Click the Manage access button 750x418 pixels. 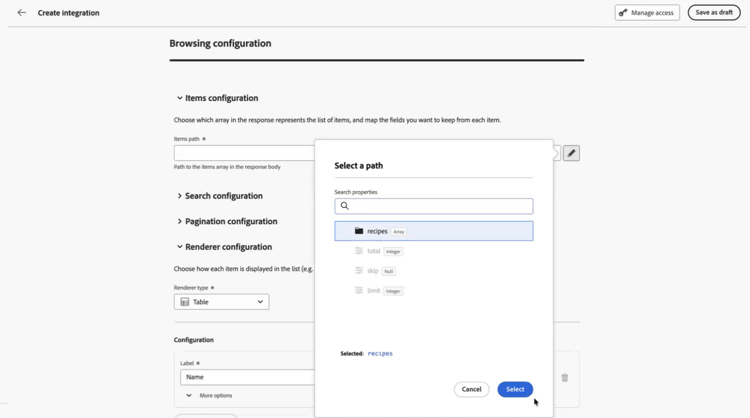point(647,13)
